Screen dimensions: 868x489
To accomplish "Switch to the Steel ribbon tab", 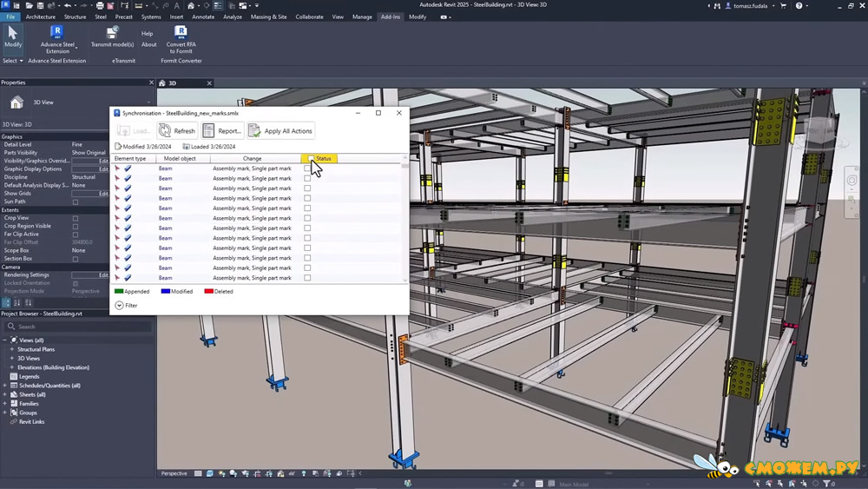I will click(x=100, y=17).
